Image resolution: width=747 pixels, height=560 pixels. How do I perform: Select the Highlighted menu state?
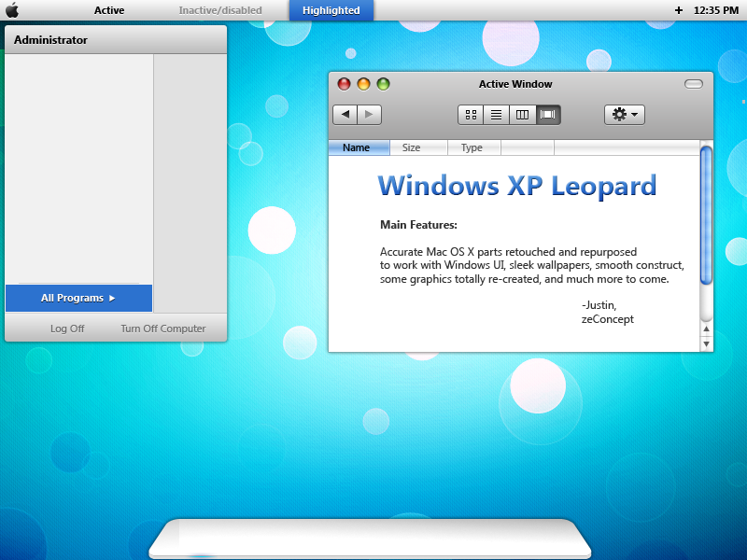[331, 10]
